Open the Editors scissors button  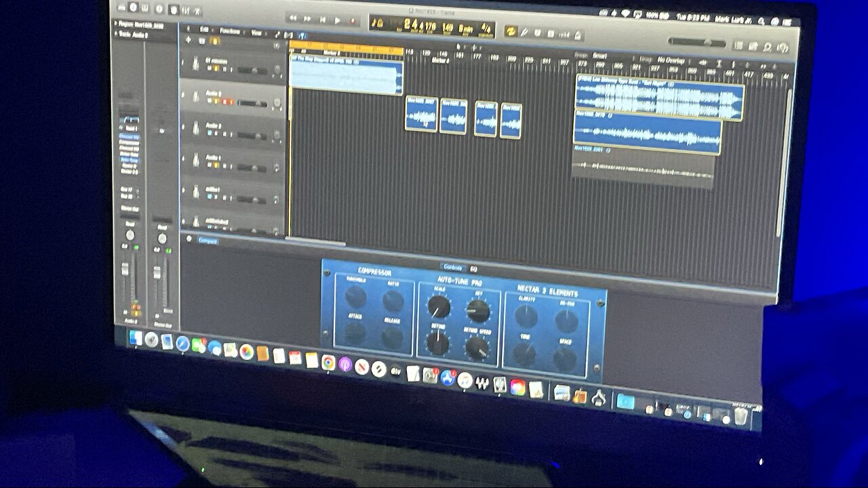(x=197, y=11)
